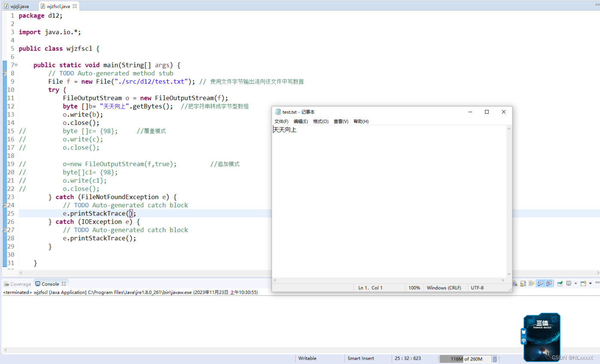Open the Open Console dropdown arrow
The width and height of the screenshot is (600, 364).
(590, 283)
